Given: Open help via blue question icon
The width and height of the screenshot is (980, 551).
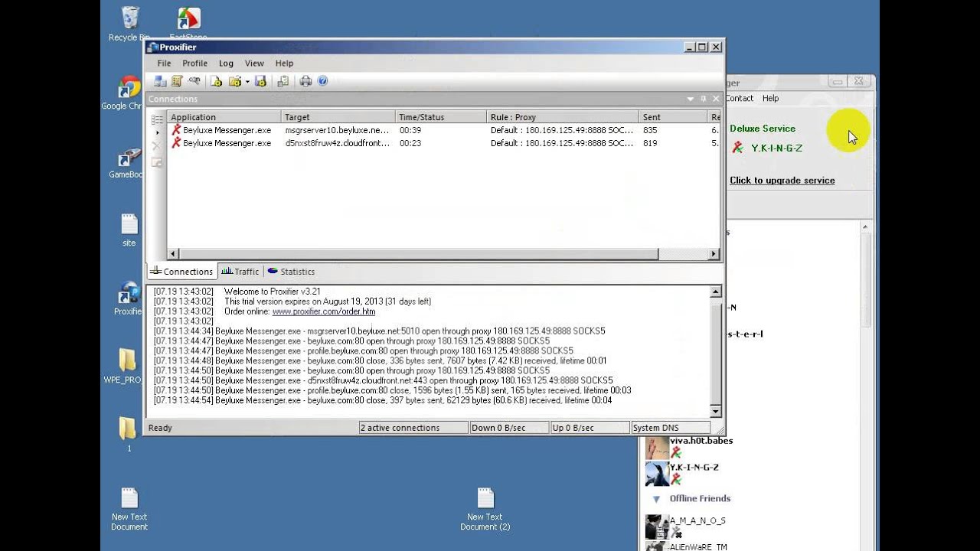Looking at the screenshot, I should pyautogui.click(x=323, y=81).
